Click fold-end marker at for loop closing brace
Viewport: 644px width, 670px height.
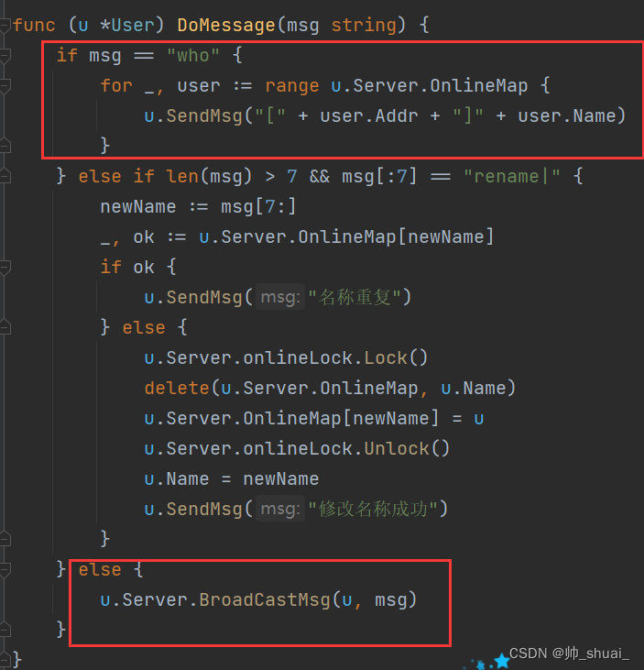tap(5, 146)
